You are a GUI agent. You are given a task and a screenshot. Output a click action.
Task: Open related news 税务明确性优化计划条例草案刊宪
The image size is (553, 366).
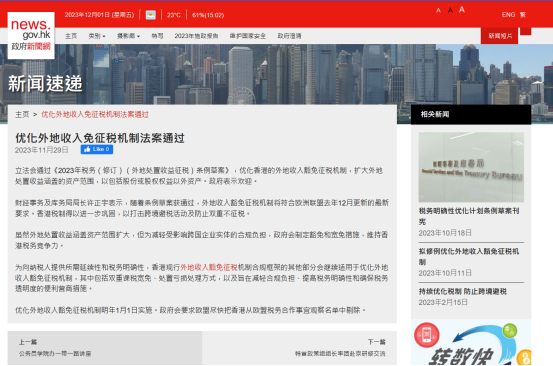click(469, 216)
